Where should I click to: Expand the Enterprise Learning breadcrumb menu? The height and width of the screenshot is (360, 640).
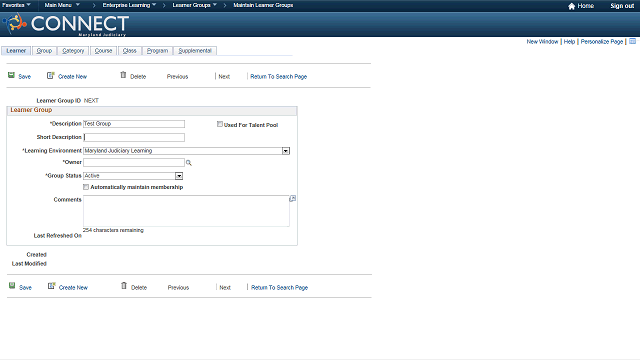[x=129, y=5]
